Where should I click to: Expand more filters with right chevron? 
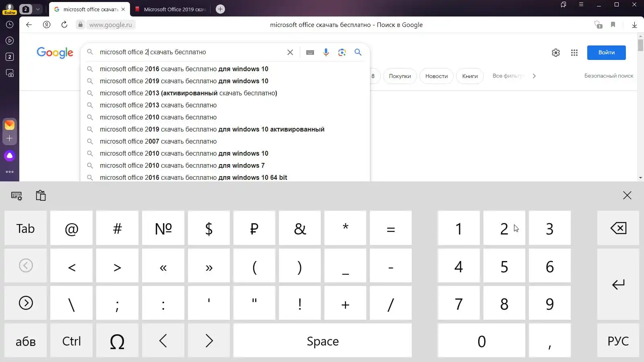click(534, 76)
